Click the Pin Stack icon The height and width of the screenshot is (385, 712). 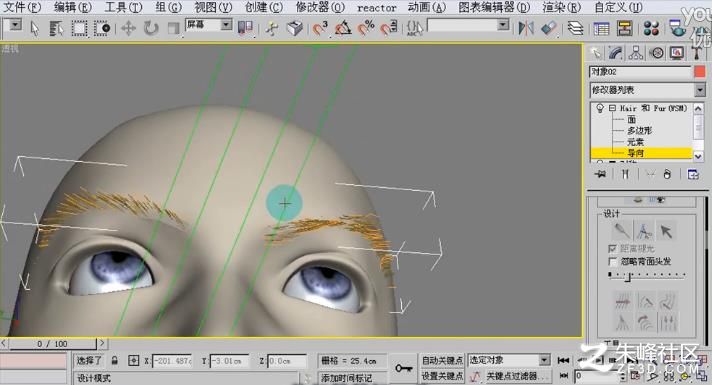600,174
